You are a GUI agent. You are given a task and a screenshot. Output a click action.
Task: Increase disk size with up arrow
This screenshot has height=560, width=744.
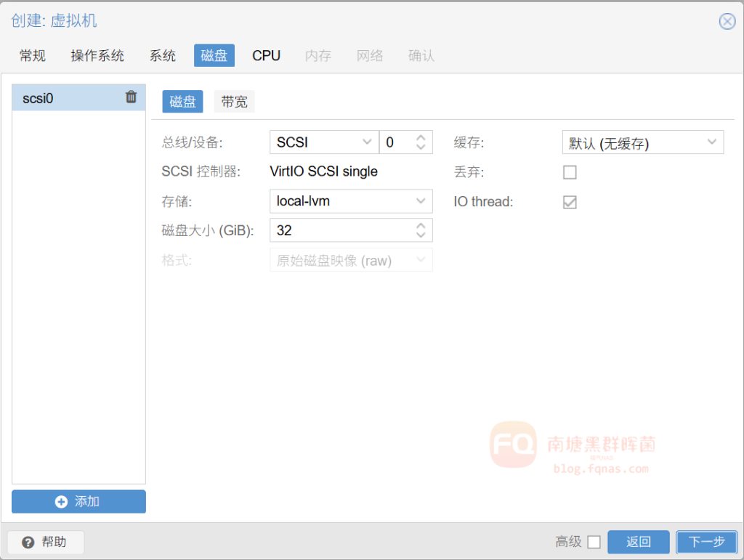[x=421, y=225]
